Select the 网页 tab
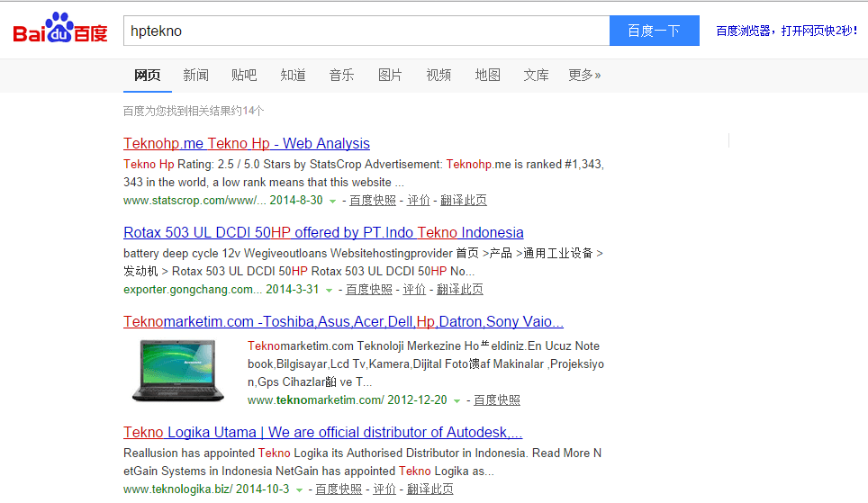This screenshot has height=503, width=868. pos(148,76)
